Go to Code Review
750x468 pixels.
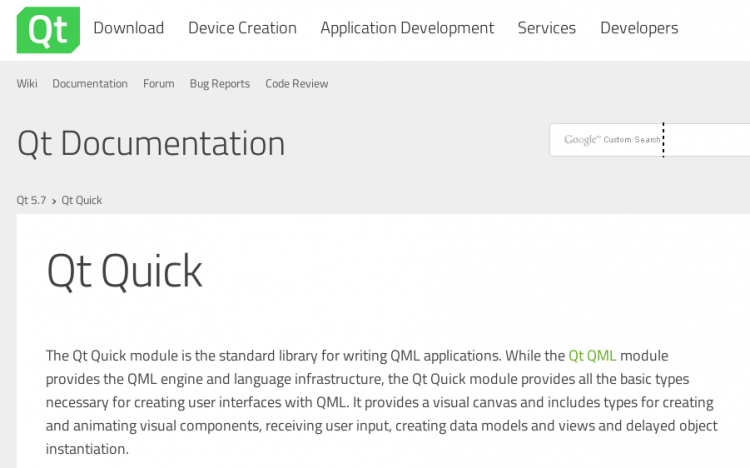pyautogui.click(x=296, y=84)
